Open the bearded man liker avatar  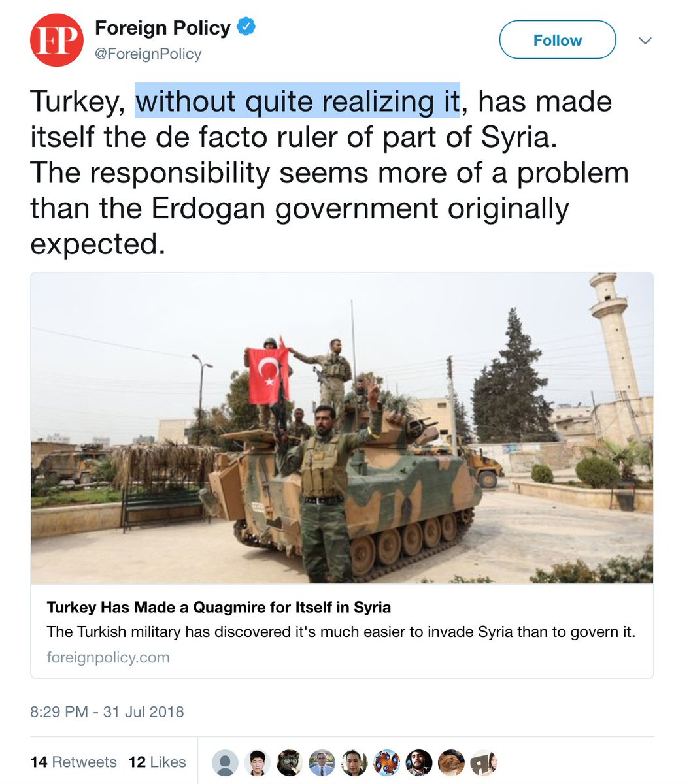pos(419,762)
